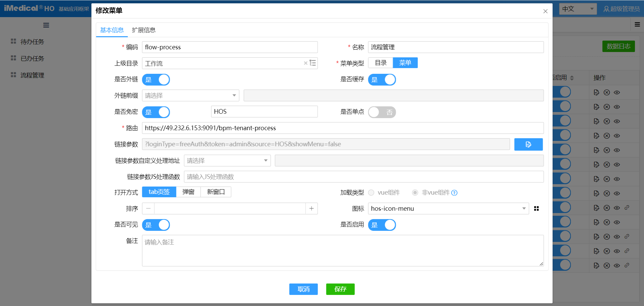Open the top-right hamburger menu icon
The width and height of the screenshot is (644, 306).
[637, 24]
